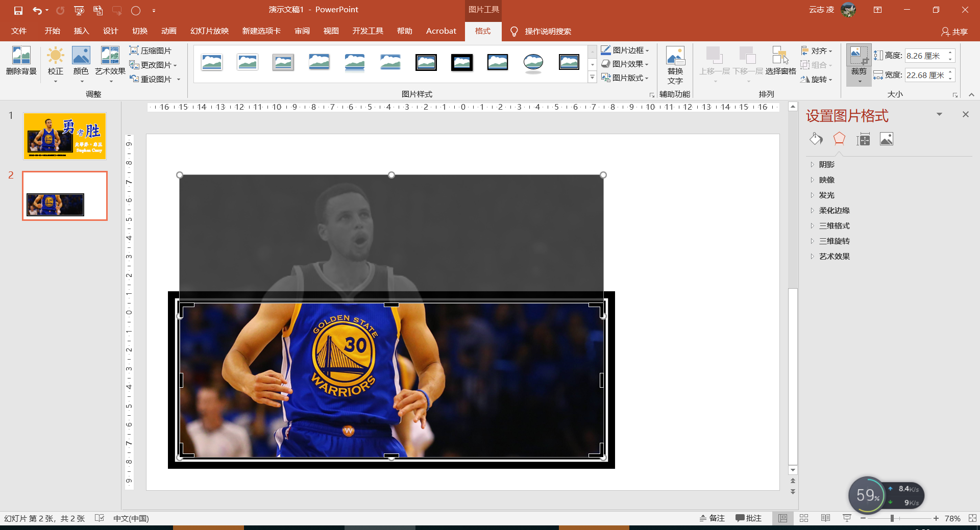Viewport: 980px width, 530px height.
Task: Open Fill & Line bucket icon in format pane
Action: (816, 139)
